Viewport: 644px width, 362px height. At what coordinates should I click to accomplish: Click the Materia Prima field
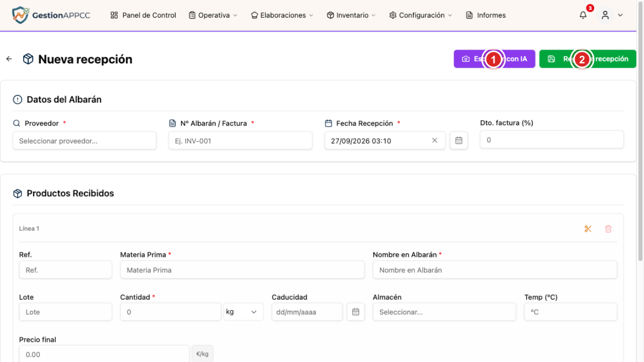pos(243,269)
